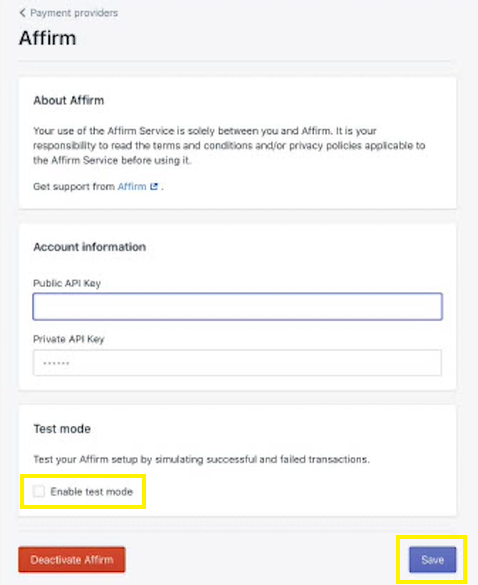Click the Public API Key label
This screenshot has height=585, width=478.
click(x=67, y=283)
